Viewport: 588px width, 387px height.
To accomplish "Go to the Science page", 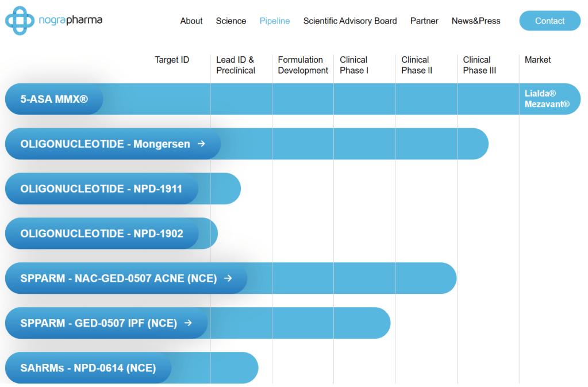I will click(x=231, y=21).
